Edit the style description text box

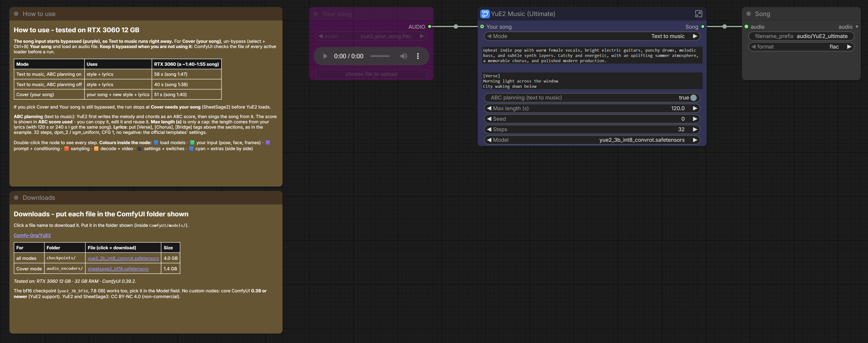592,56
